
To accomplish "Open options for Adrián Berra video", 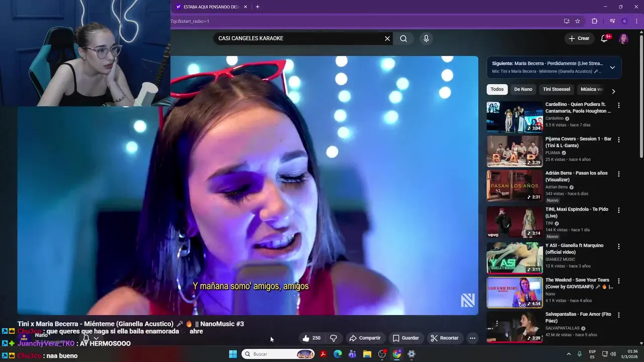I will click(619, 174).
